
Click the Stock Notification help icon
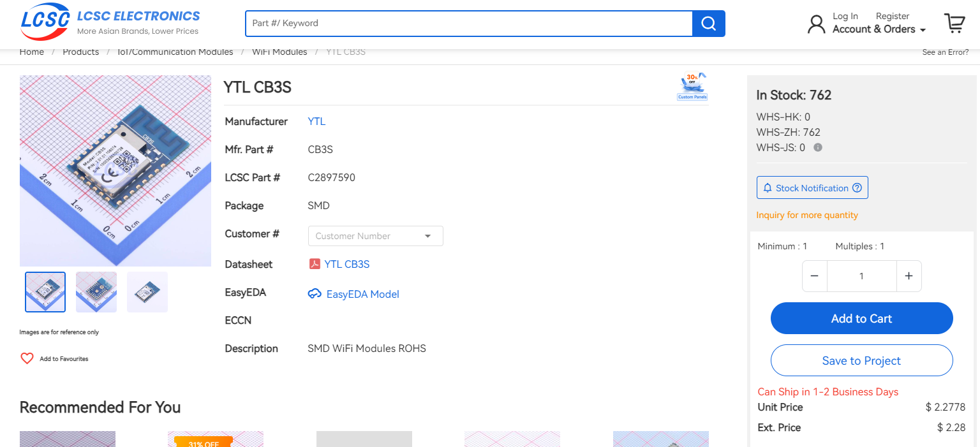(x=857, y=188)
